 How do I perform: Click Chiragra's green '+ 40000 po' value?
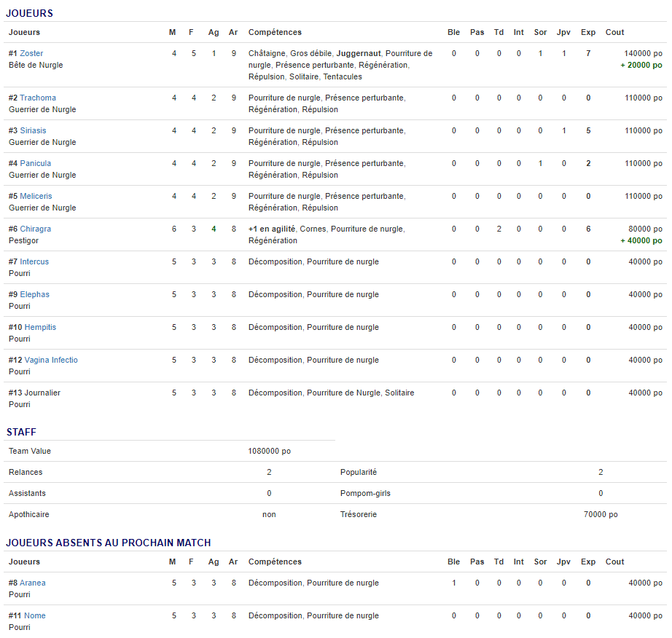(641, 240)
